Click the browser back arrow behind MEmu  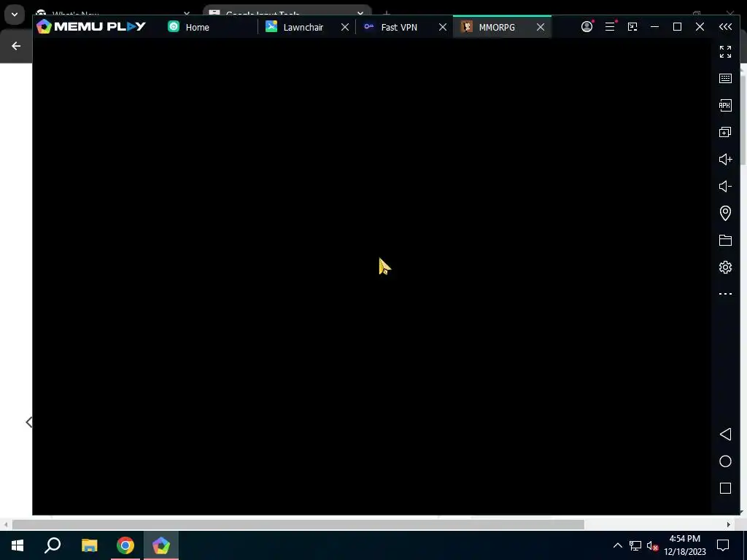point(16,46)
